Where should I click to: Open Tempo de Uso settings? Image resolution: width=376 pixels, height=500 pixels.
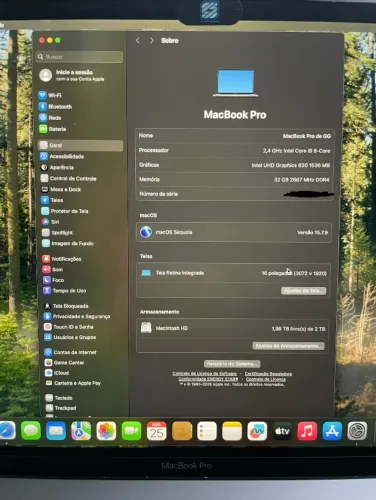tap(65, 291)
